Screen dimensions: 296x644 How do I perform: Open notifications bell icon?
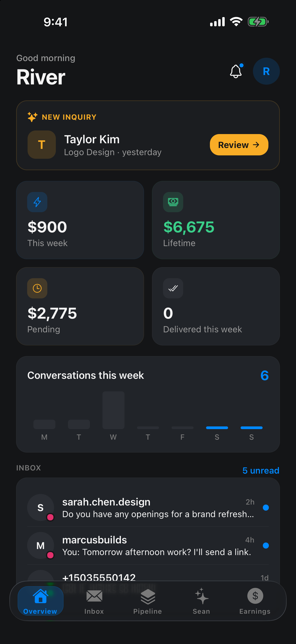[236, 71]
